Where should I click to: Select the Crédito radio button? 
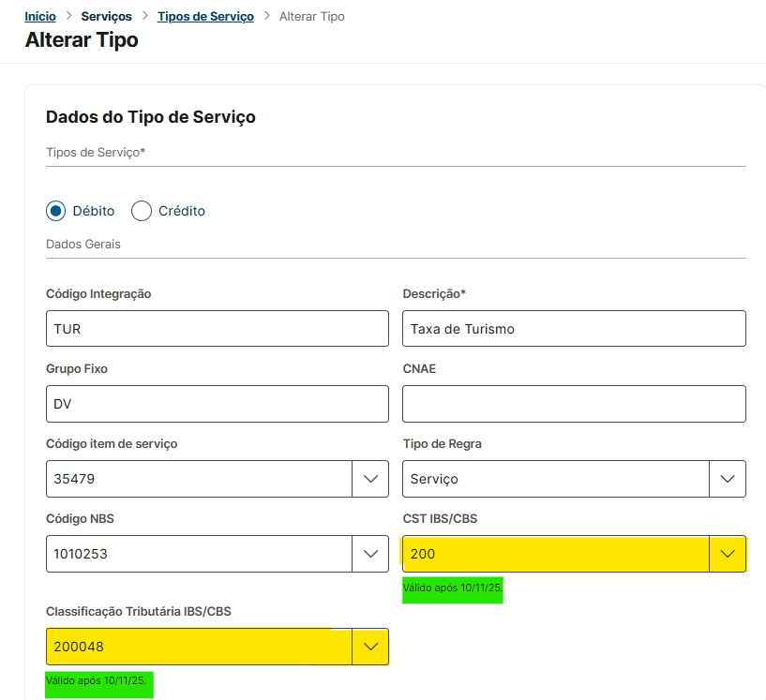click(142, 211)
